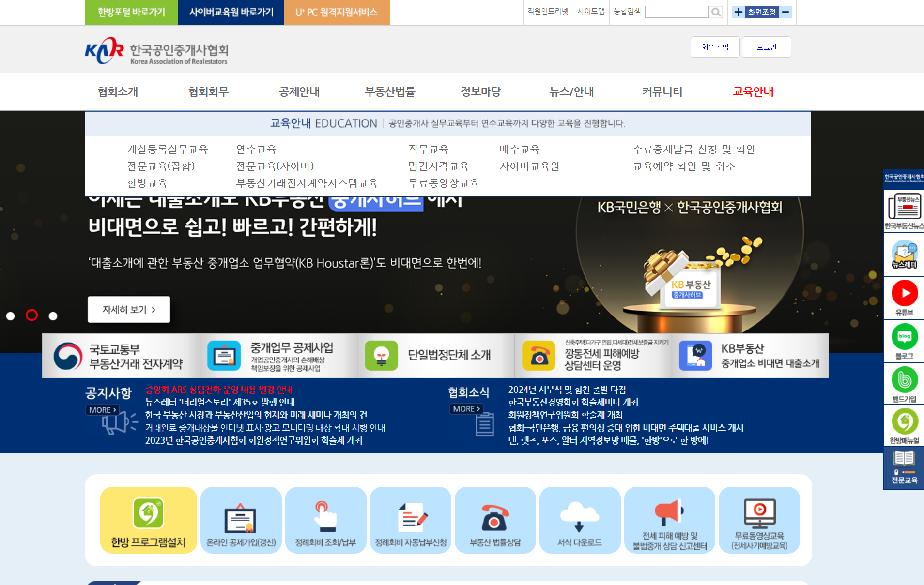Open the 협회회무 main menu

point(208,91)
